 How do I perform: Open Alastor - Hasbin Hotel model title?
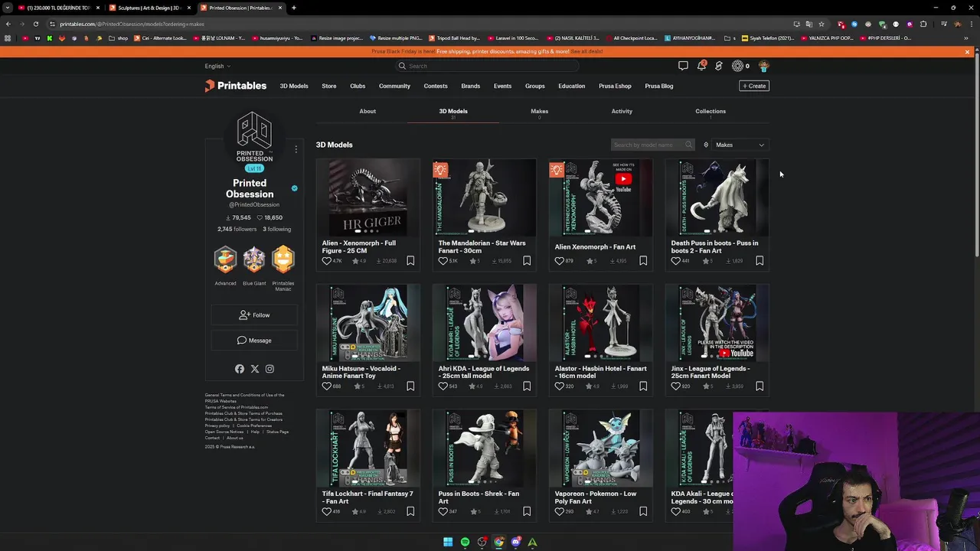point(600,372)
